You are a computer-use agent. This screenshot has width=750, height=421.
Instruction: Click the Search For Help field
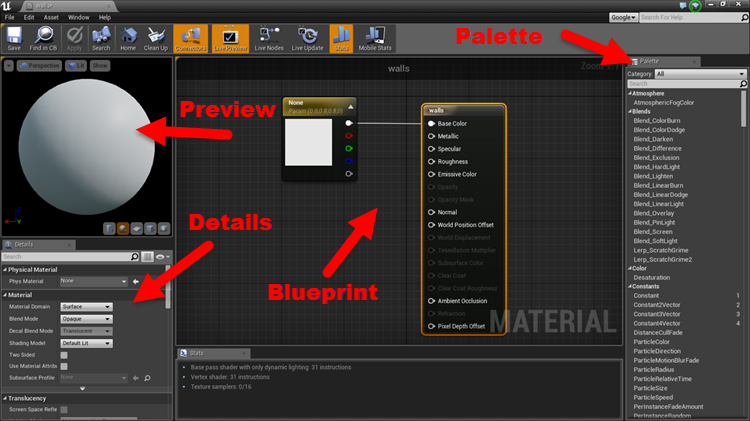click(690, 17)
